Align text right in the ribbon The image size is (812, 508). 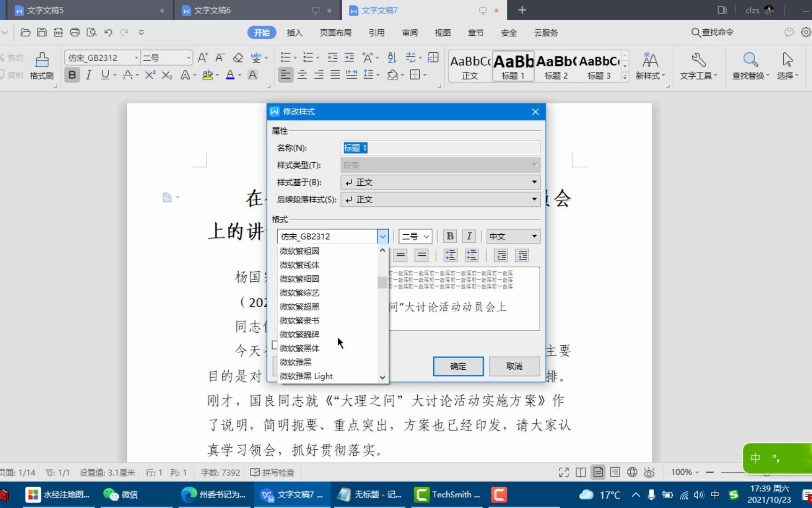(x=319, y=75)
